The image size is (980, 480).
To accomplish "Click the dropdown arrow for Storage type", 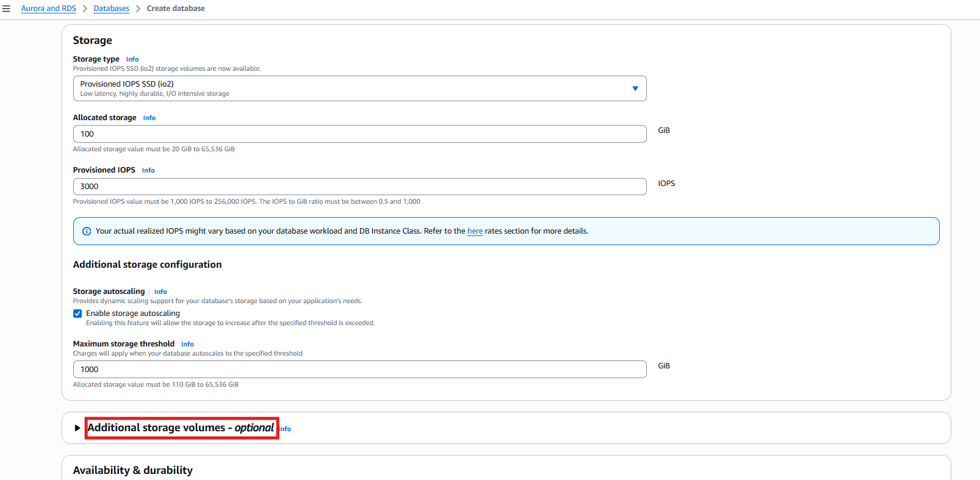I will click(x=635, y=88).
